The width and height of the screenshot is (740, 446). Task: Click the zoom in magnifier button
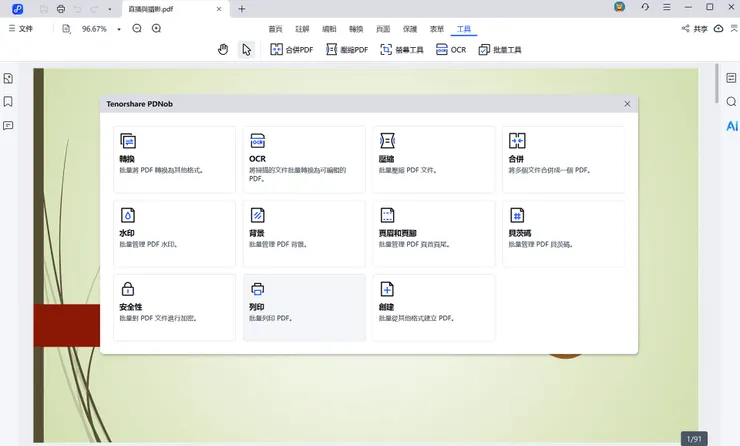click(157, 29)
